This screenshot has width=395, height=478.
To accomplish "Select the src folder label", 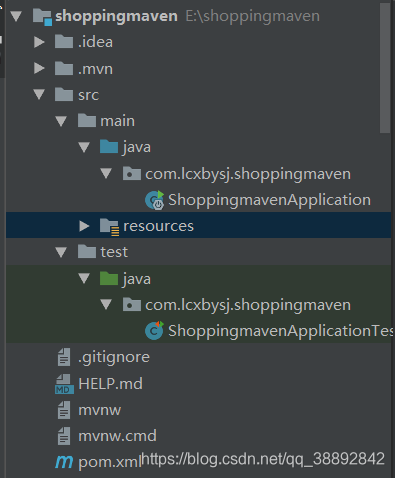I will click(x=88, y=95).
